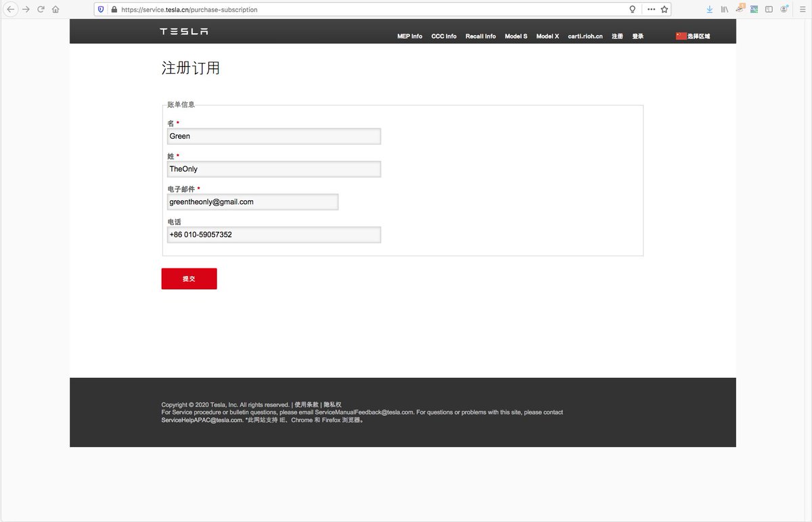Click the 注册订用 page heading
This screenshot has width=812, height=522.
coord(190,68)
